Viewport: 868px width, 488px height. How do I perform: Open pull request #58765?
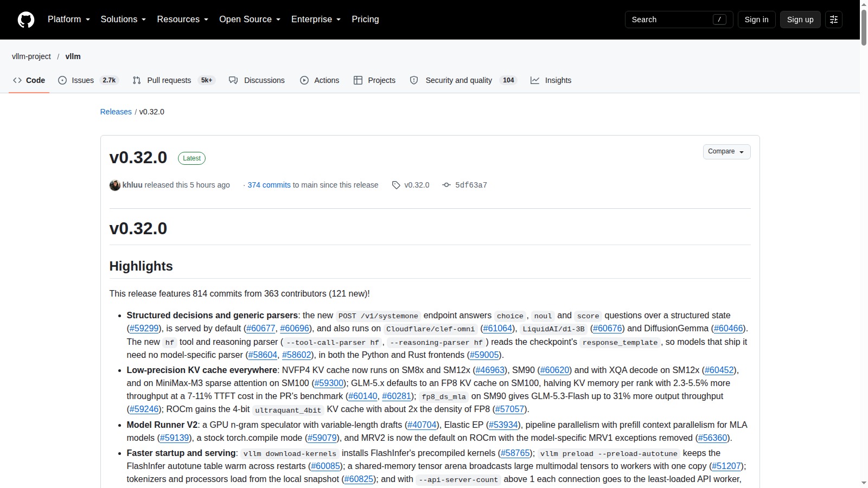coord(515,453)
